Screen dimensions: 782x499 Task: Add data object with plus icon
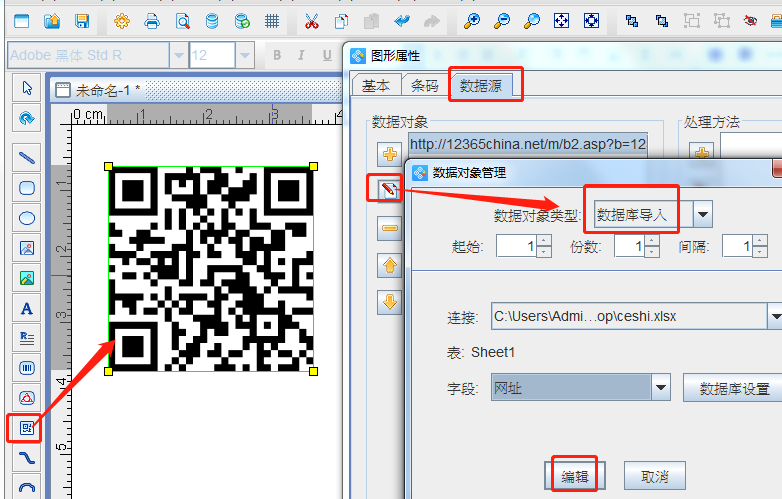389,154
